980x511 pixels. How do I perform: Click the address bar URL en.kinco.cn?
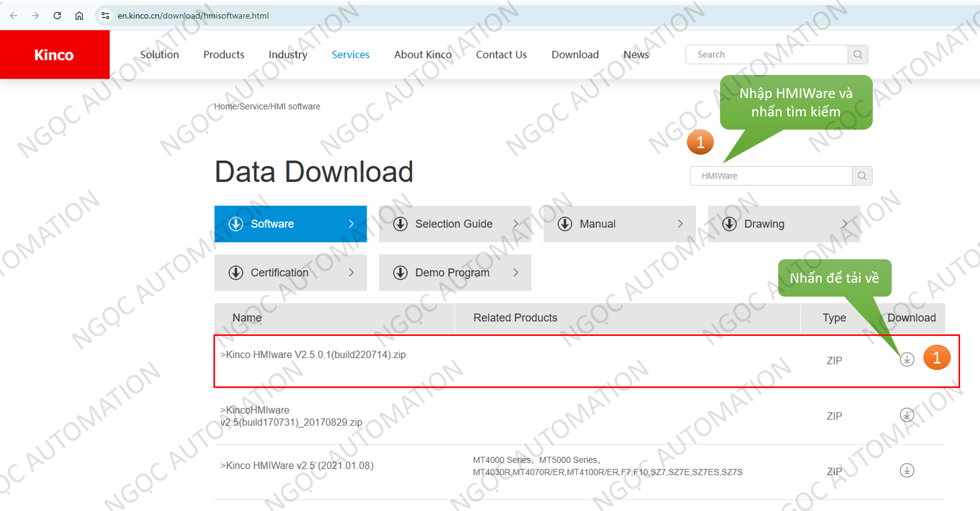click(193, 16)
